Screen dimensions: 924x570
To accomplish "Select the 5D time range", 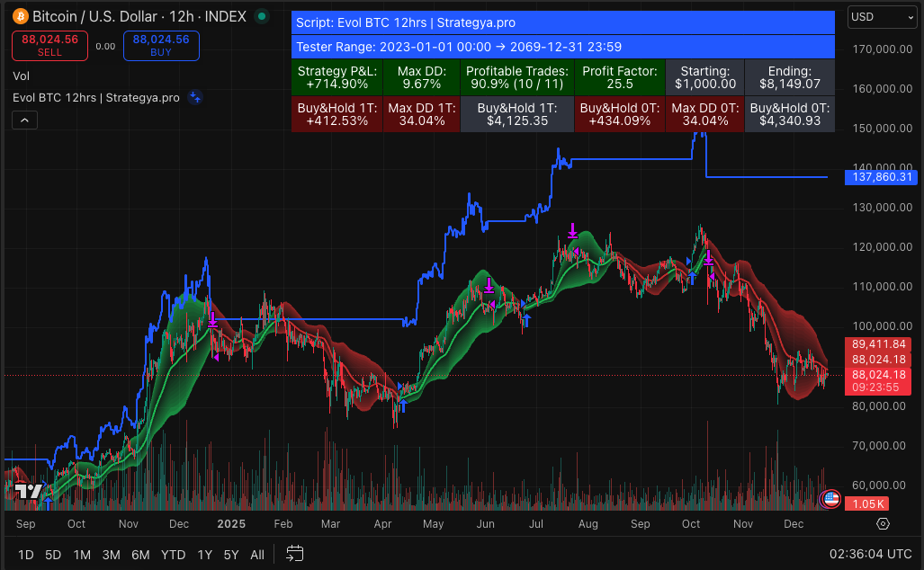I will pyautogui.click(x=53, y=555).
